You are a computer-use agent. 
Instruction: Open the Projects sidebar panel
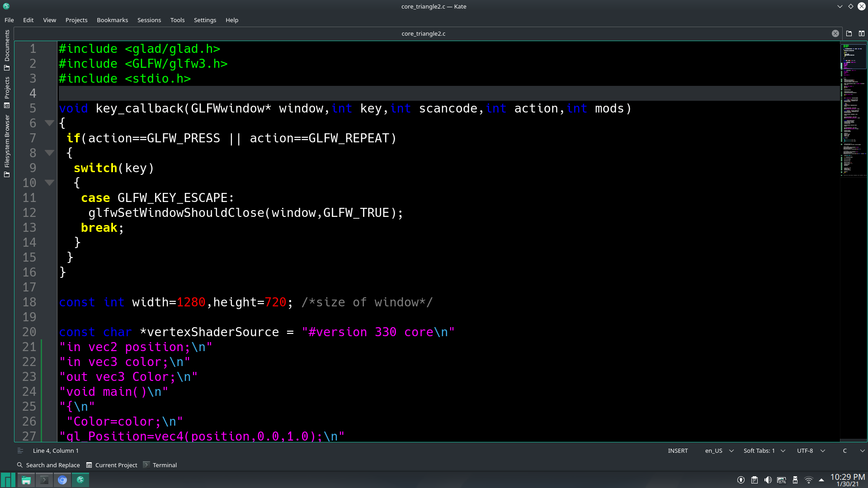(x=7, y=92)
